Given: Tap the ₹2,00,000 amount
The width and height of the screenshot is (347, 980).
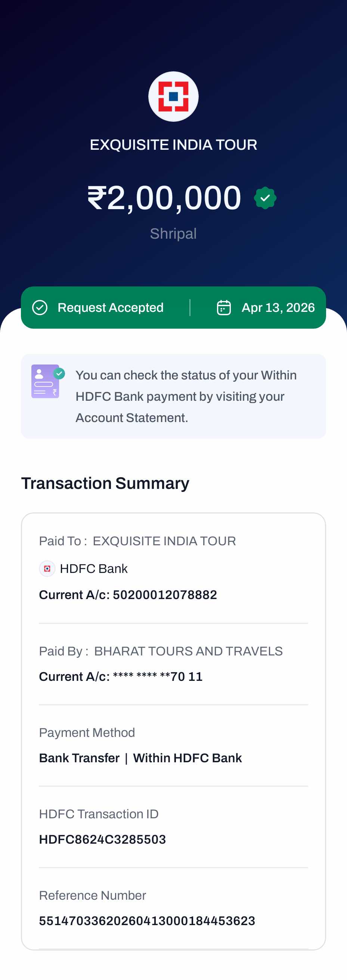Looking at the screenshot, I should (x=164, y=198).
